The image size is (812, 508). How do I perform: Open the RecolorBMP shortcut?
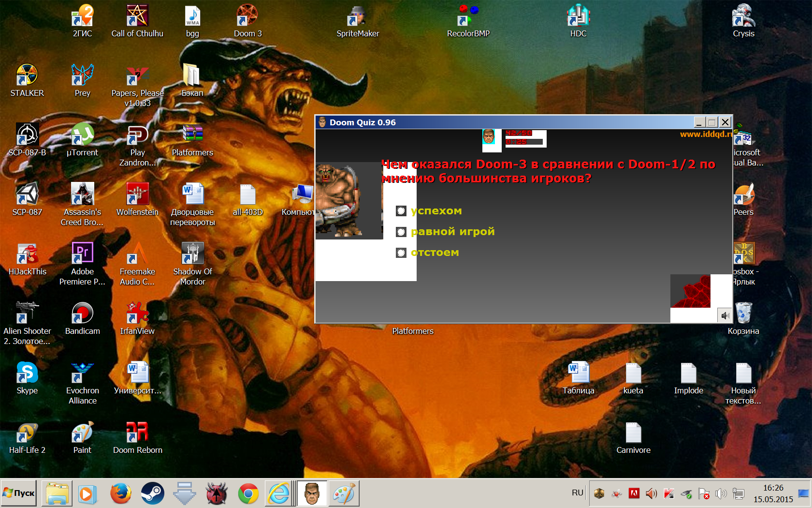click(468, 21)
